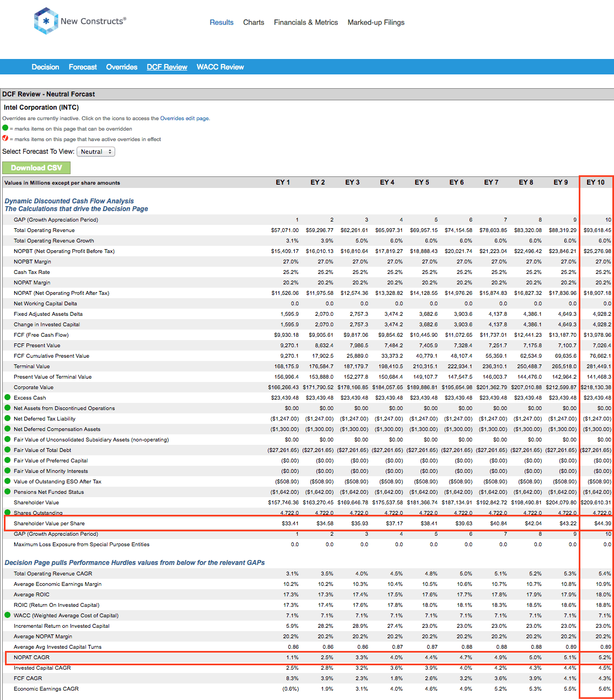Go to the Decision page

point(45,67)
